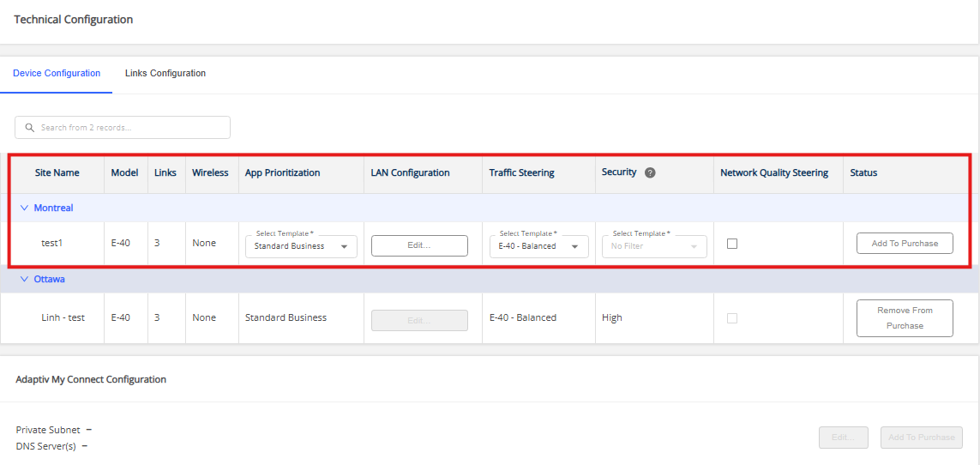This screenshot has width=980, height=465.
Task: Click Remove From Purchase for Linh - test
Action: point(905,318)
